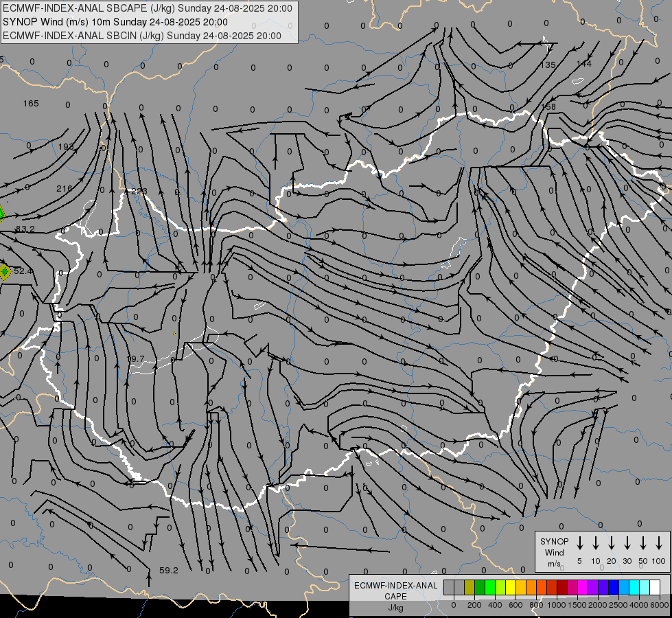The width and height of the screenshot is (672, 618).
Task: Select the bright green CAPE legend swatch
Action: pyautogui.click(x=490, y=587)
